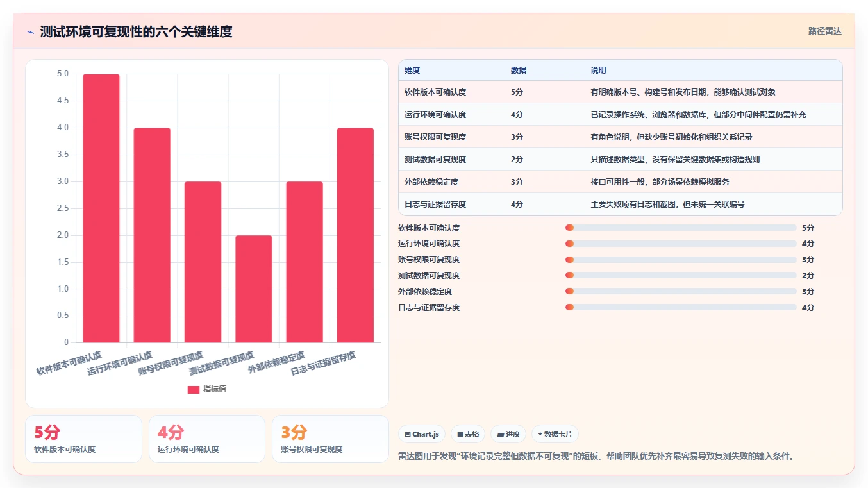Click 测试数据可复现度 label in the progress list
The image size is (868, 488).
[429, 276]
